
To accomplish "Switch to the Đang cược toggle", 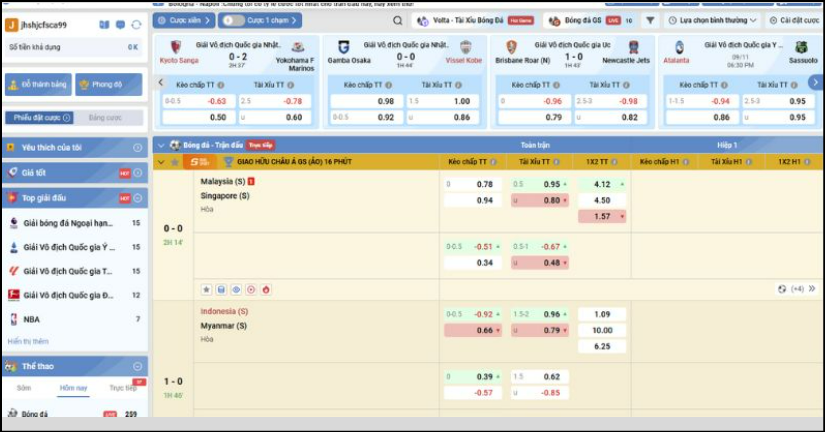I will tap(104, 118).
